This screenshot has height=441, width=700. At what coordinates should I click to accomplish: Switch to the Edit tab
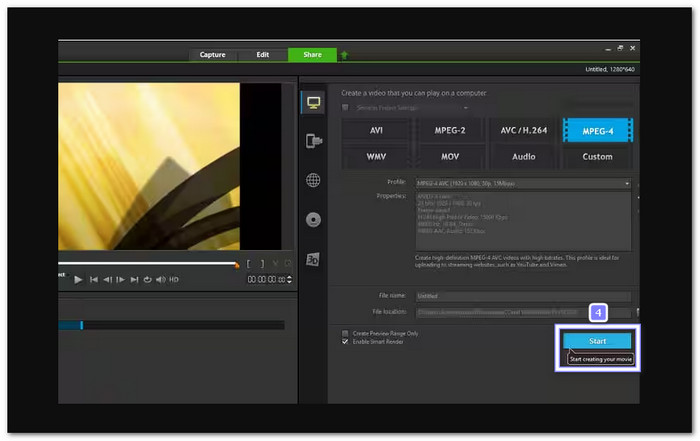pos(261,55)
